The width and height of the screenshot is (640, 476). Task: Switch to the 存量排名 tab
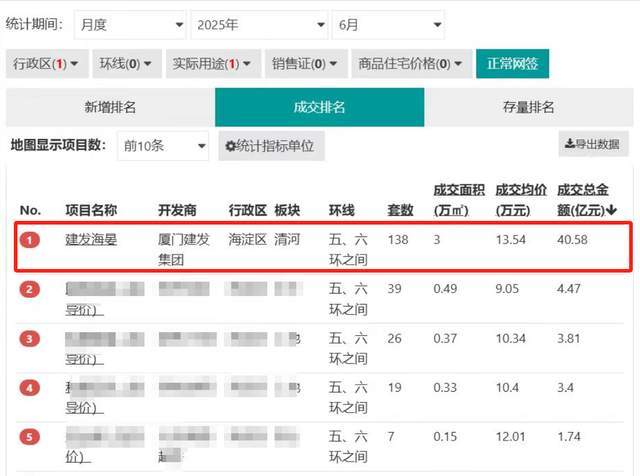tap(529, 107)
